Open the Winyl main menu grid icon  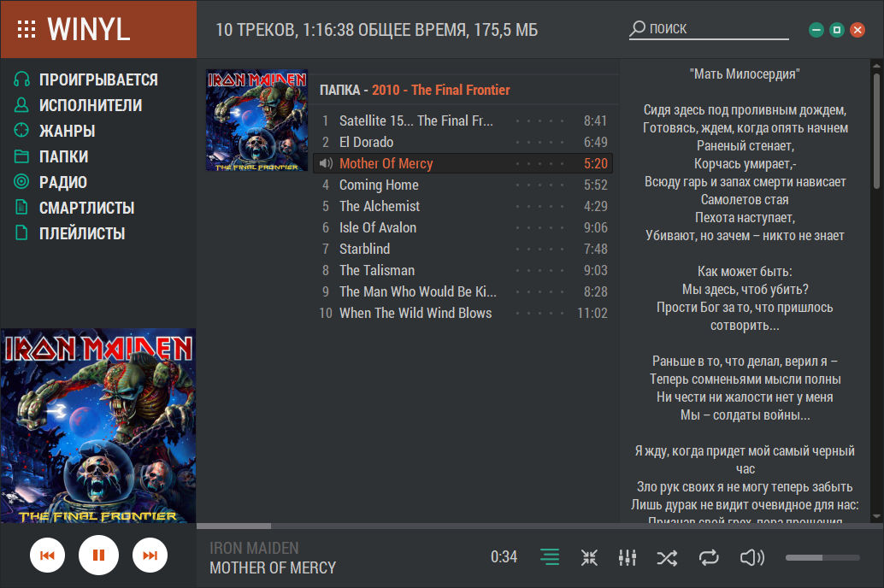point(27,29)
